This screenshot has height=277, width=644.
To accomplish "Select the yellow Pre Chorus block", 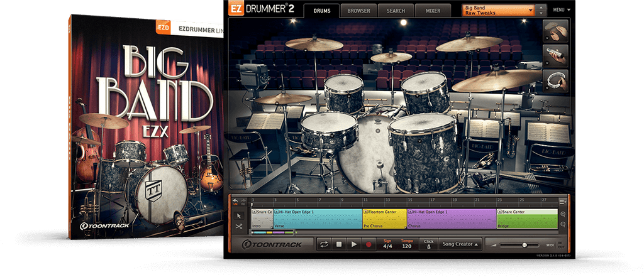I will pyautogui.click(x=384, y=219).
